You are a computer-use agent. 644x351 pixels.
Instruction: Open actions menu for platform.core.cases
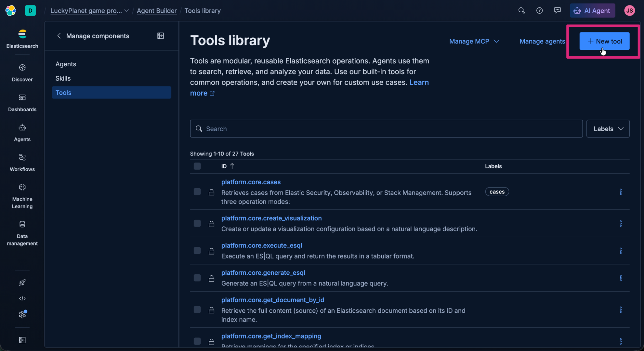tap(620, 192)
